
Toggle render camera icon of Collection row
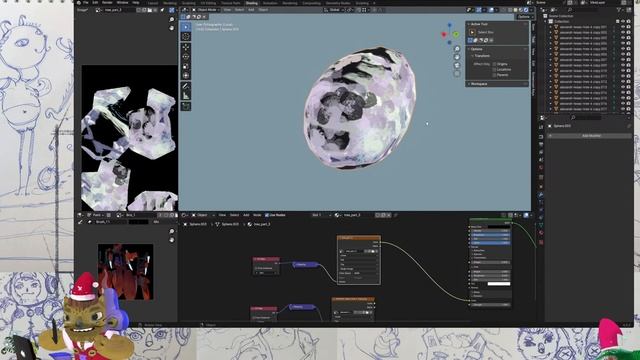click(x=628, y=21)
